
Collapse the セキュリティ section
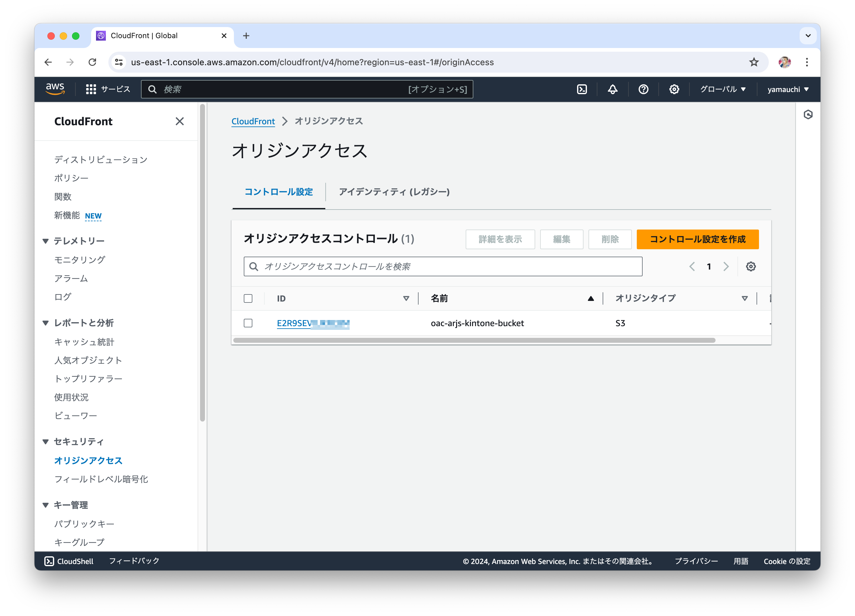[x=46, y=442]
